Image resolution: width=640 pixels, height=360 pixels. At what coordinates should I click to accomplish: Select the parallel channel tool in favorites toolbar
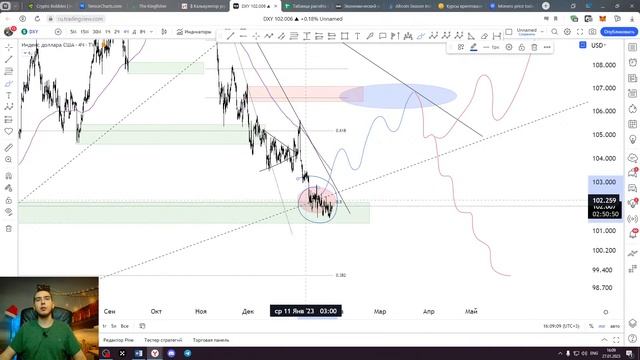tap(281, 36)
